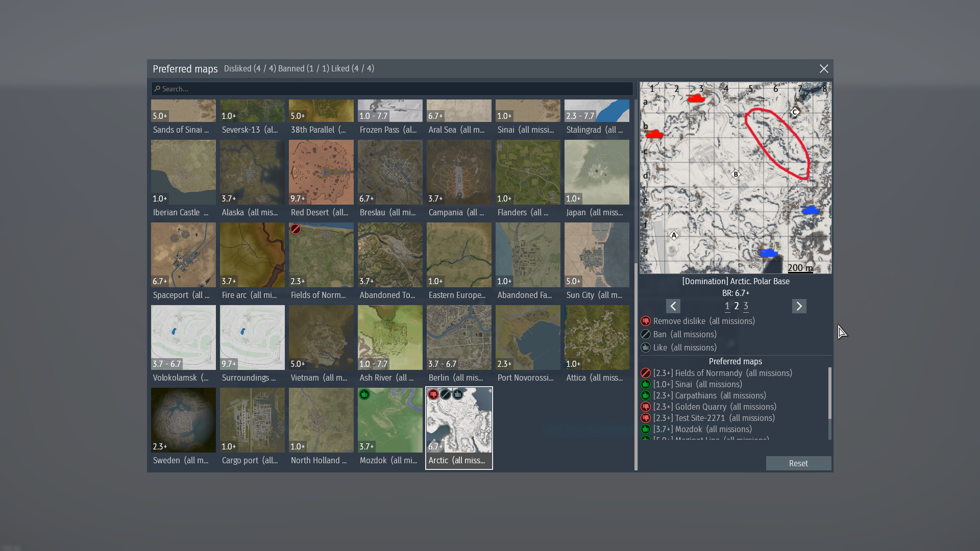Screen dimensions: 980x551
Task: Click the dislike icon beside Golden Quarry entry
Action: pos(646,407)
